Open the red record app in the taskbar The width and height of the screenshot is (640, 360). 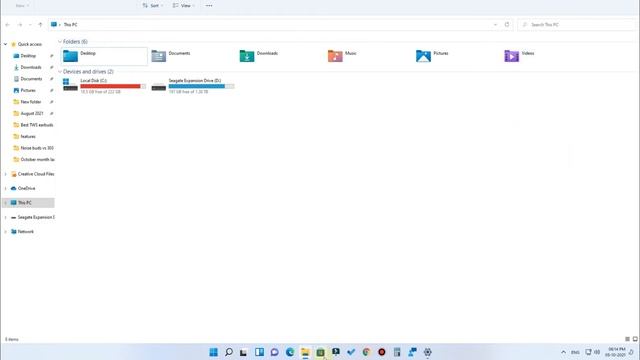(382, 352)
